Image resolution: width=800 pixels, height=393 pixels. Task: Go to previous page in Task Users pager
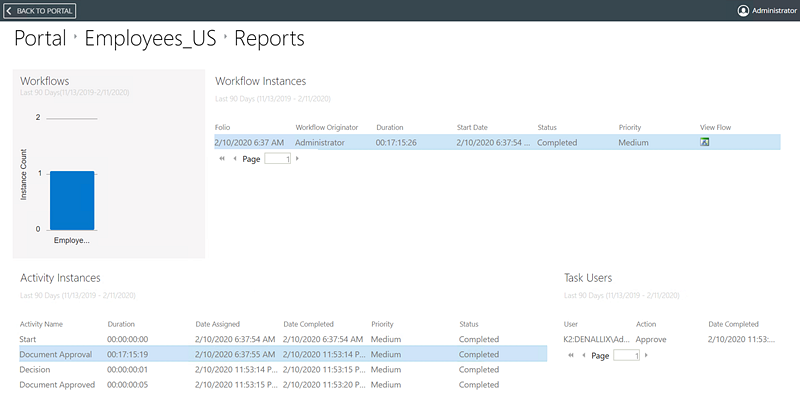pos(584,355)
